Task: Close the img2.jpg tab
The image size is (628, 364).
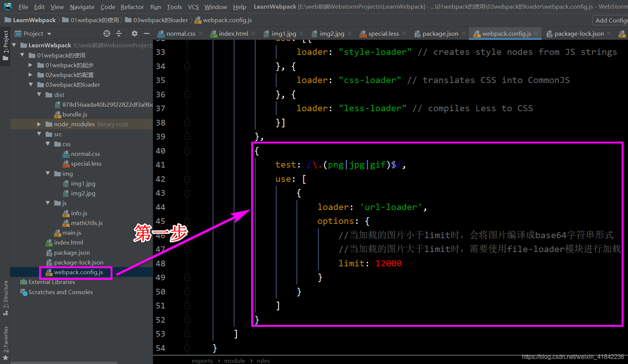Action: coord(350,33)
